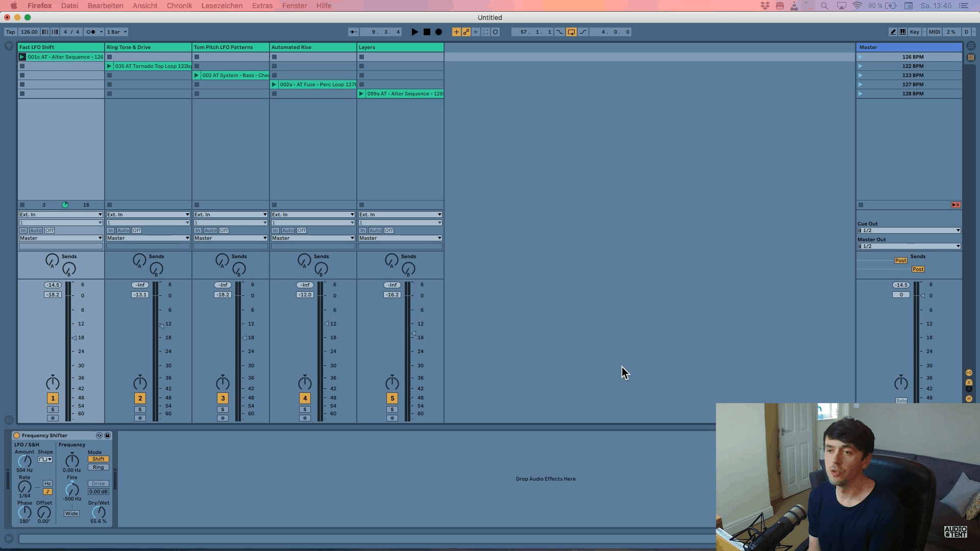Enable Ring mode in Frequency Shifter
The width and height of the screenshot is (980, 551).
(x=98, y=467)
